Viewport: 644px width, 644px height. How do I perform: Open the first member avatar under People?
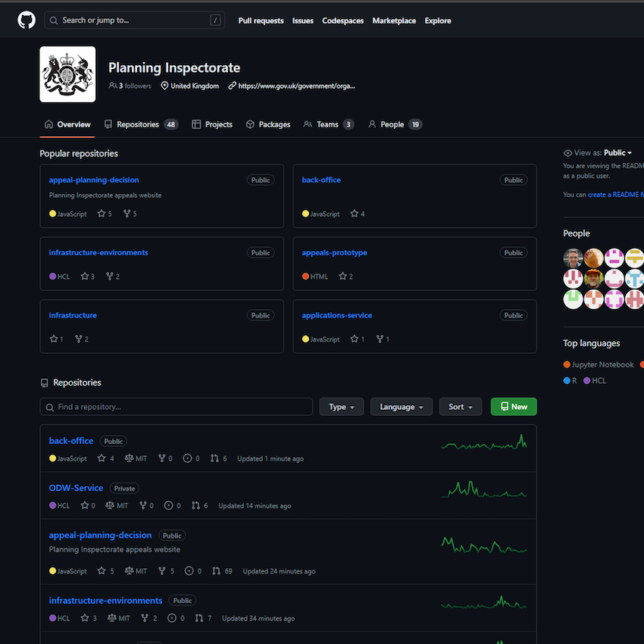[573, 258]
